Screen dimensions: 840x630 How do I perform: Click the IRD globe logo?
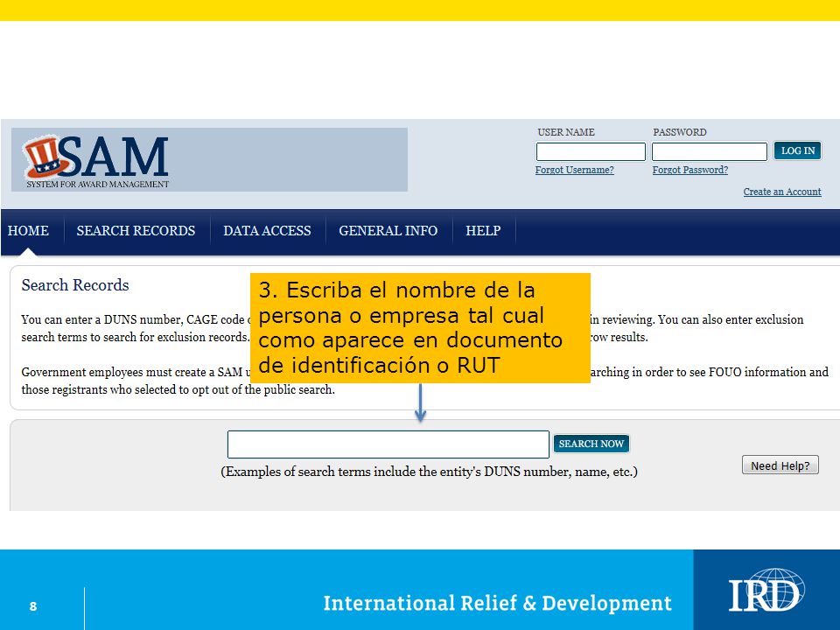click(766, 591)
